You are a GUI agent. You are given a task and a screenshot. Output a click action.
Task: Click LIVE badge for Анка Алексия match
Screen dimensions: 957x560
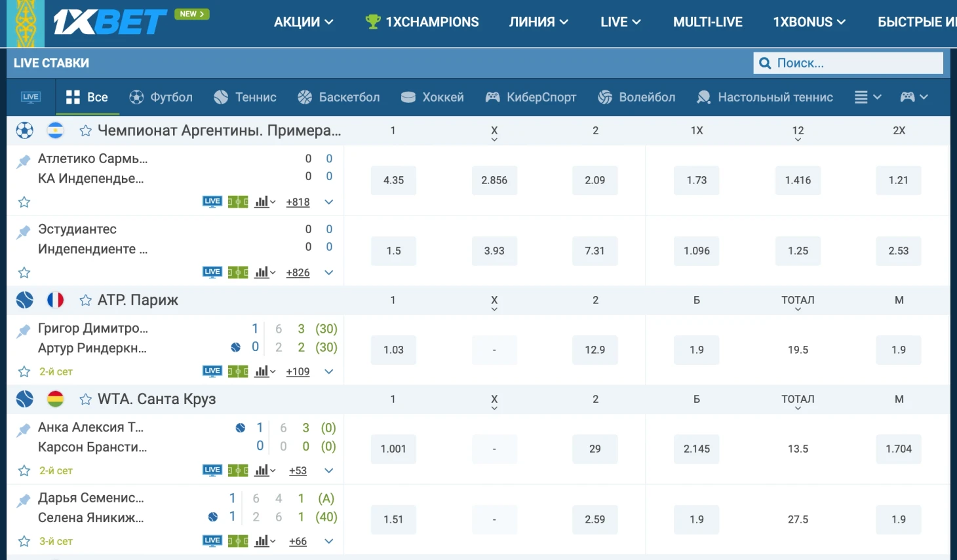point(212,470)
